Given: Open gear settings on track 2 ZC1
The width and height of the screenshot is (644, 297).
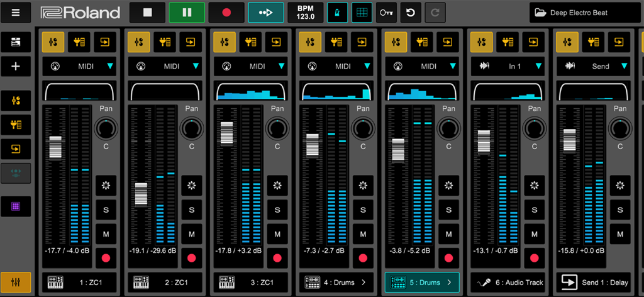Looking at the screenshot, I should click(192, 186).
